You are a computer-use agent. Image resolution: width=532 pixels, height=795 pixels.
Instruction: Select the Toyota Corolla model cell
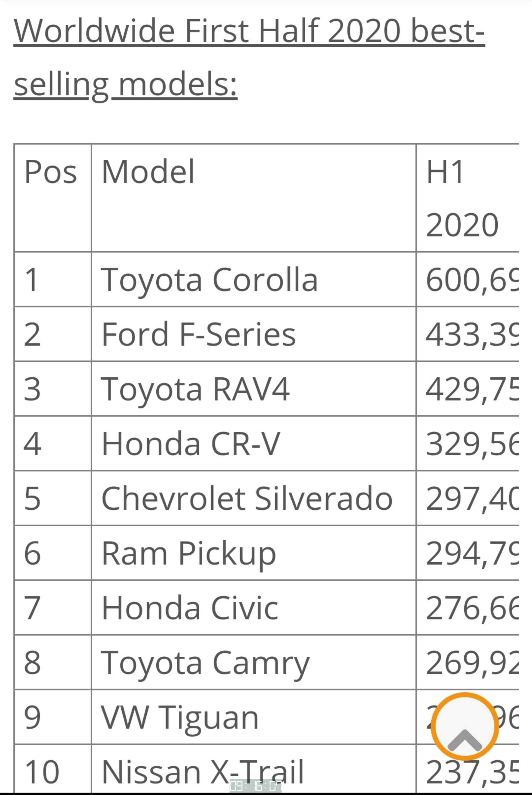(253, 280)
